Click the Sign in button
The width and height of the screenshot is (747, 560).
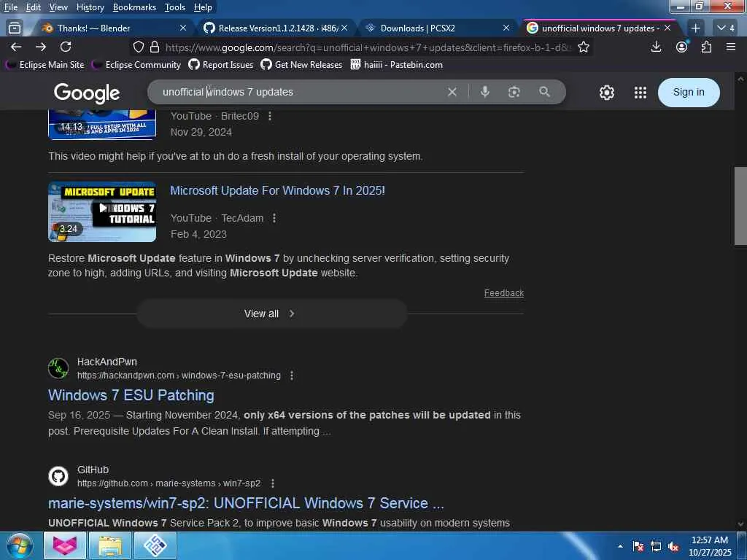[689, 93]
